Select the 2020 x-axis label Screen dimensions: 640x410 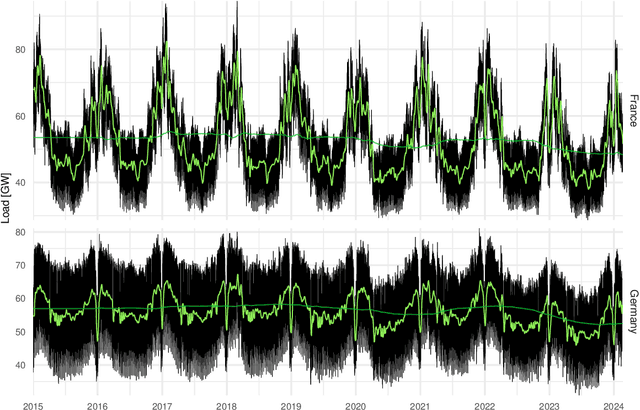click(356, 406)
